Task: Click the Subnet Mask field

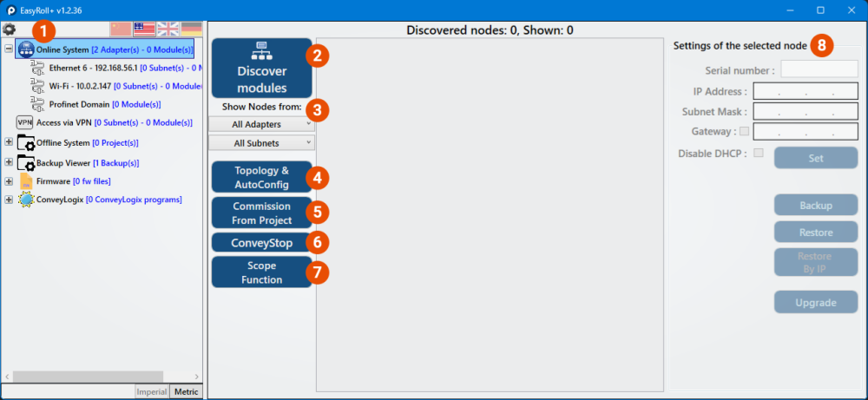Action: [806, 111]
